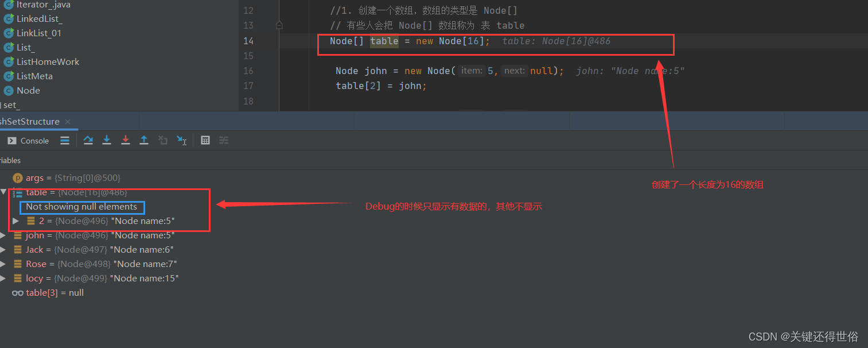Click the layout menu icon beside Console
The image size is (868, 348).
[x=64, y=140]
